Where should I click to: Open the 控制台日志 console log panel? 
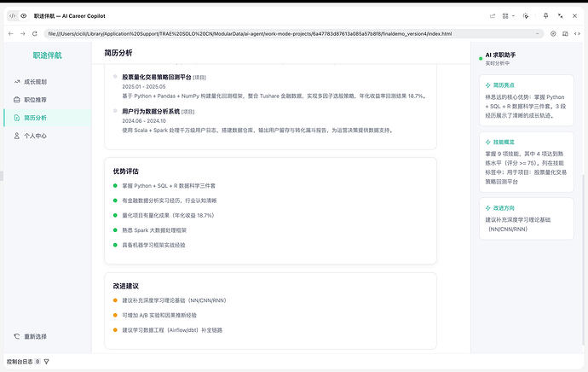tap(20, 362)
